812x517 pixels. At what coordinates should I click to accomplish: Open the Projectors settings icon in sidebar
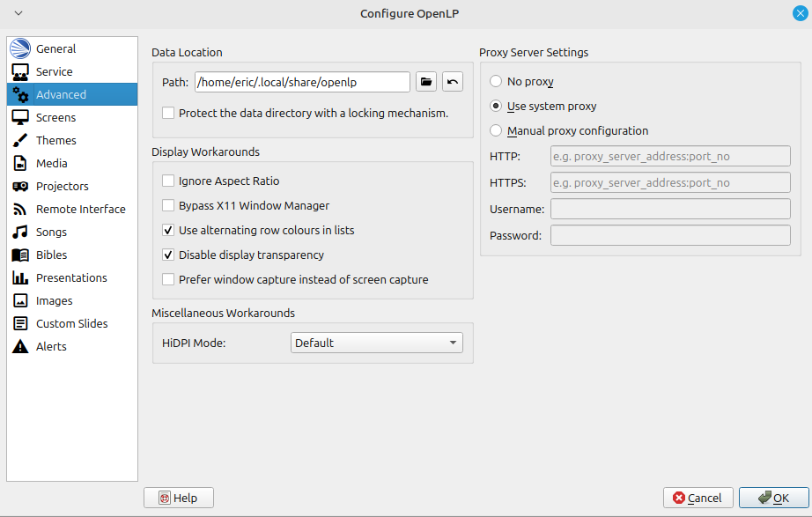click(x=20, y=186)
